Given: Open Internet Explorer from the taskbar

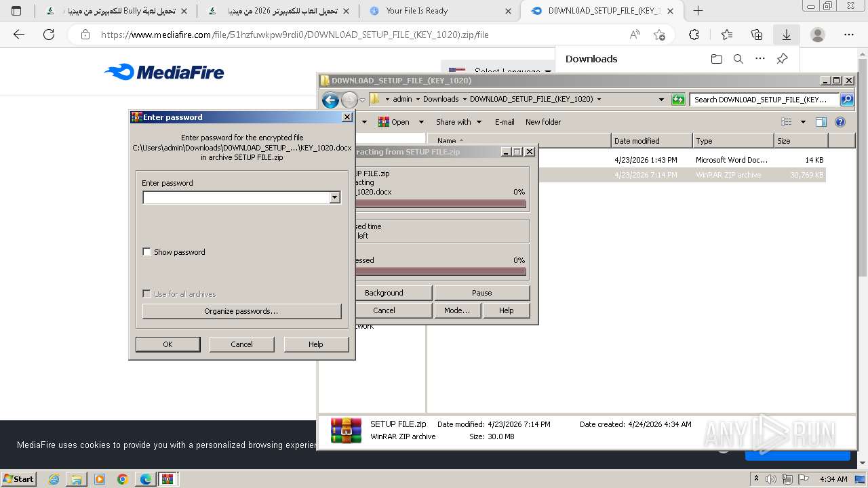Looking at the screenshot, I should point(54,479).
